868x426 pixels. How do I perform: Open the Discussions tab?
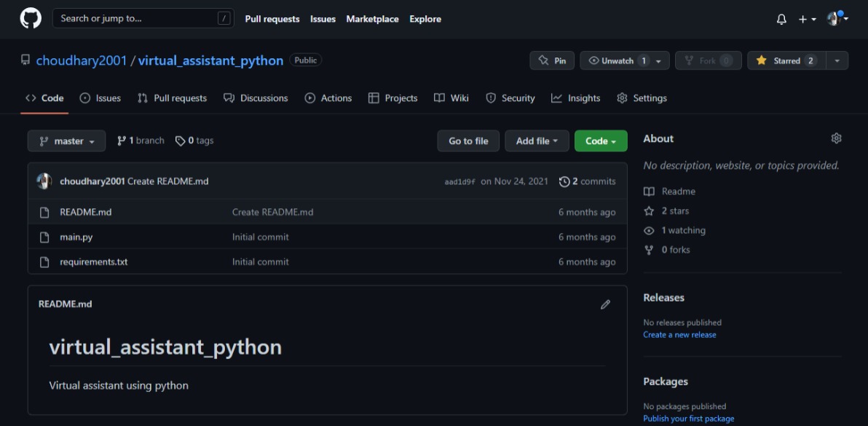tap(256, 98)
